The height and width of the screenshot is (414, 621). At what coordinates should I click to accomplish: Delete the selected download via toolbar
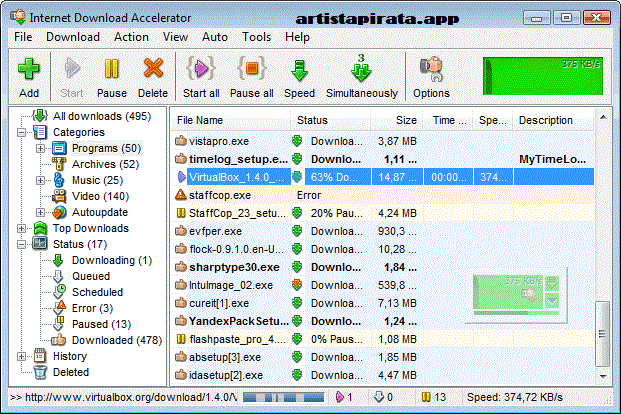pos(153,78)
